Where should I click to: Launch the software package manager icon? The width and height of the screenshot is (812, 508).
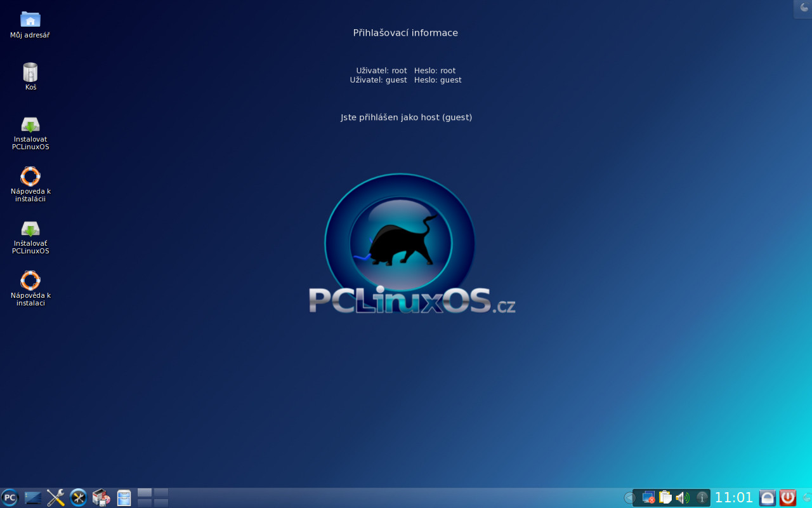coord(101,498)
